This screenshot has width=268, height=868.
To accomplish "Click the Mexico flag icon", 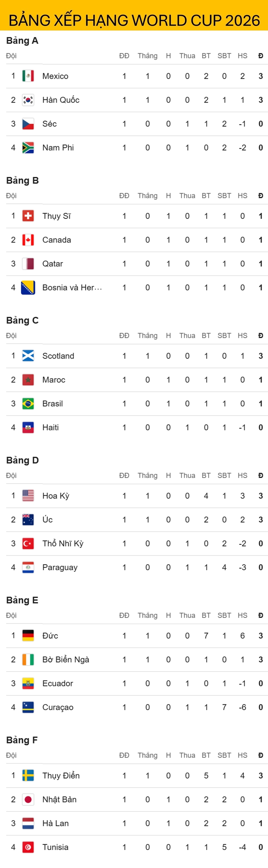I will pyautogui.click(x=28, y=76).
